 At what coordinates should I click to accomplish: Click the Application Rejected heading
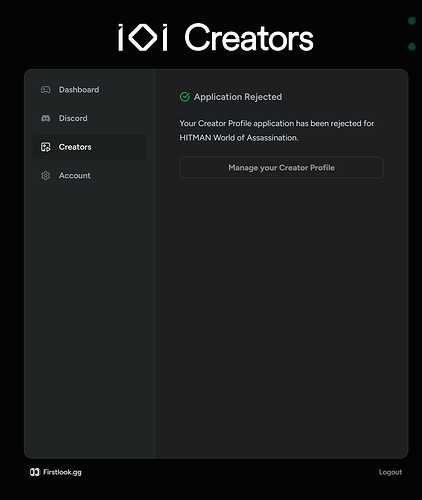tap(238, 97)
